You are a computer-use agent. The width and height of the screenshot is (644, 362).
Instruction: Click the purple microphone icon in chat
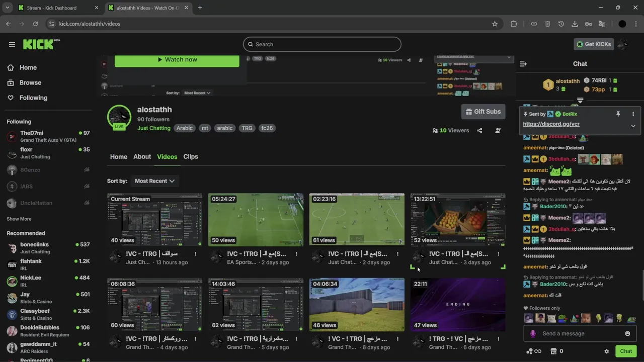(533, 333)
